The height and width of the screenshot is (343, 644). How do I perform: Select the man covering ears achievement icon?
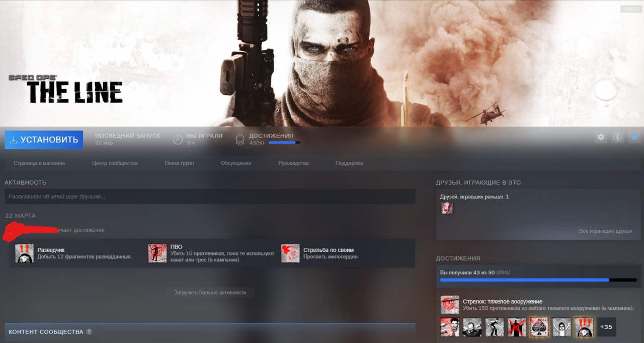click(x=472, y=327)
